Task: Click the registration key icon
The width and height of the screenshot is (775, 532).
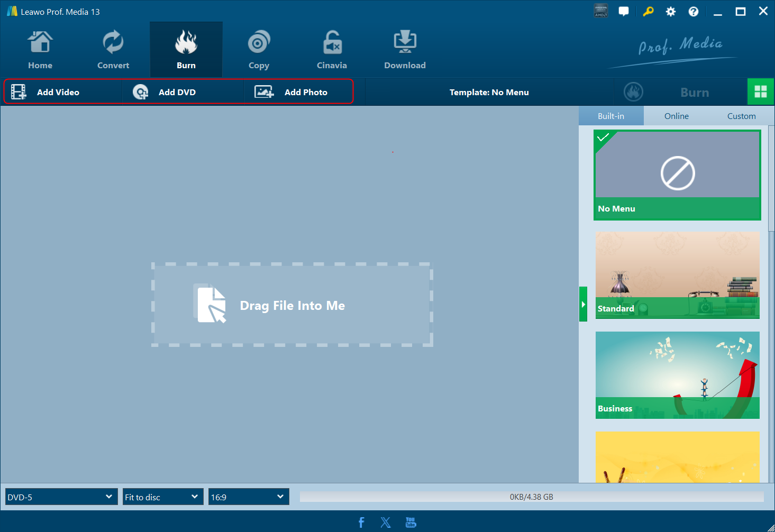Action: tap(648, 12)
